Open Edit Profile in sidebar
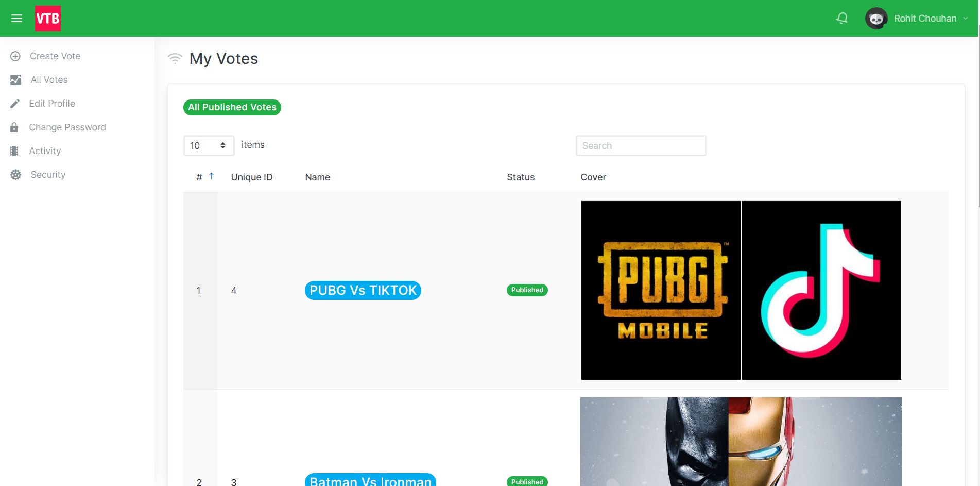Screen dimensions: 980x486 click(52, 104)
